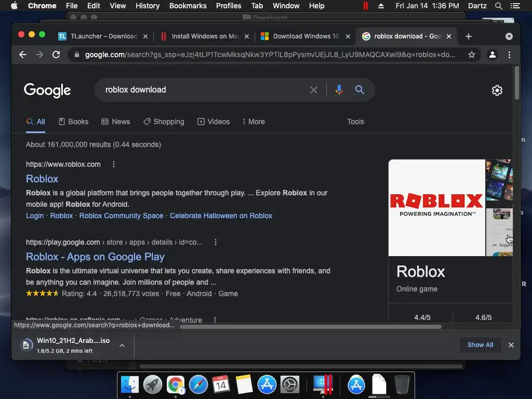Click the Roblox logo image in knowledge panel
The height and width of the screenshot is (399, 532).
tap(436, 208)
